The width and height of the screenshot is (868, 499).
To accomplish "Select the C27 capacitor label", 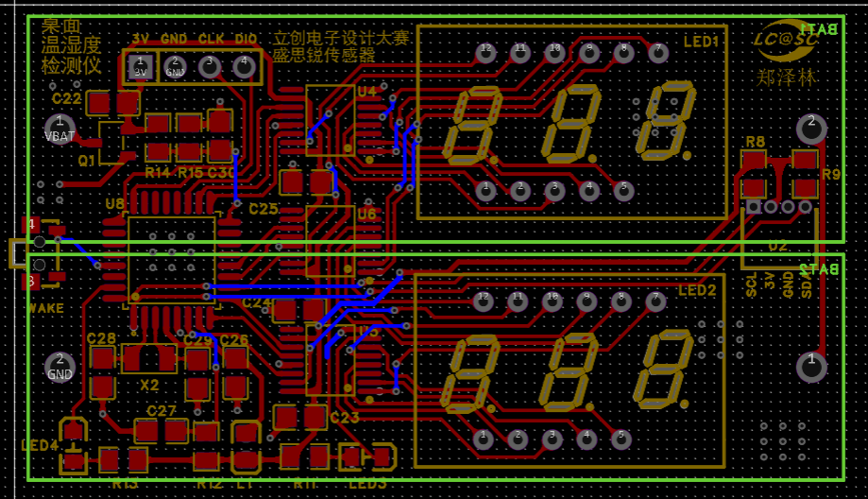I will (x=162, y=411).
